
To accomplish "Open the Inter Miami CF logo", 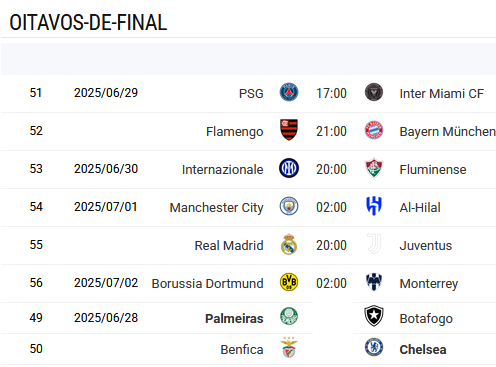I will click(x=374, y=92).
